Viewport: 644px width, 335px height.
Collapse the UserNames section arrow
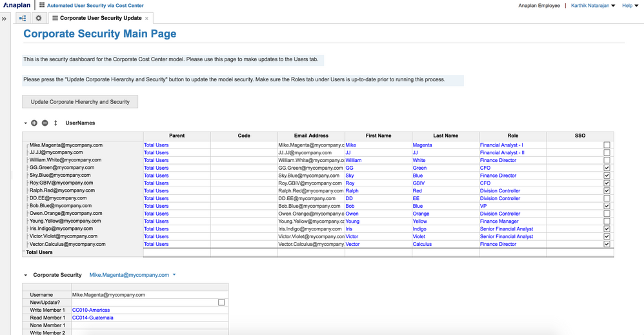pyautogui.click(x=26, y=123)
